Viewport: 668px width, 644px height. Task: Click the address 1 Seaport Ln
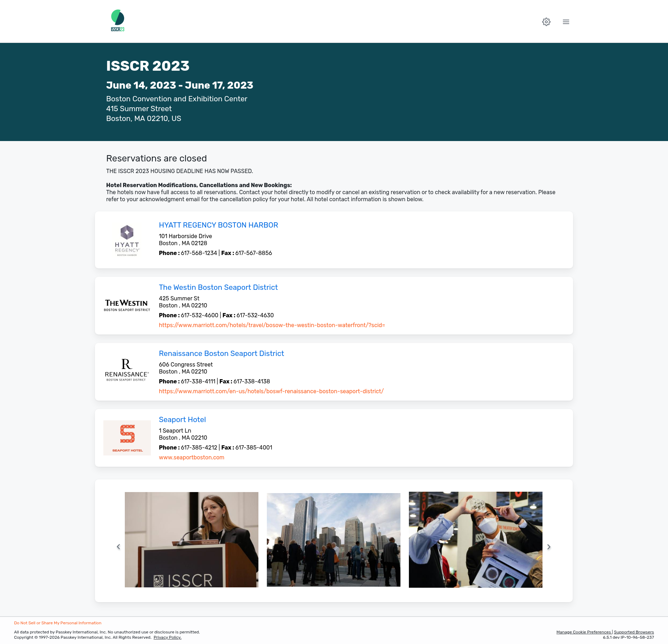click(175, 431)
